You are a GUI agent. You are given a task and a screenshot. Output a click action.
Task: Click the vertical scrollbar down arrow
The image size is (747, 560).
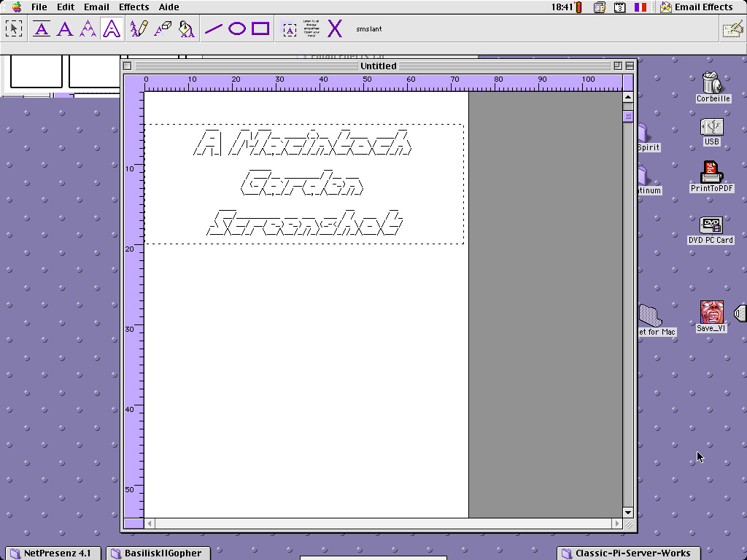click(627, 513)
